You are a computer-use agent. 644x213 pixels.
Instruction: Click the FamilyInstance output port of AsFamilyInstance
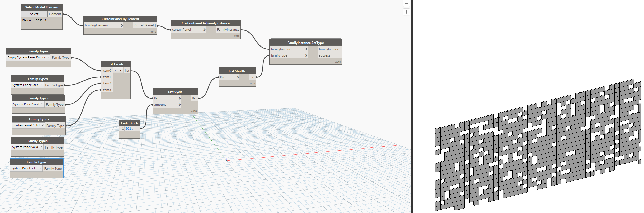click(228, 30)
